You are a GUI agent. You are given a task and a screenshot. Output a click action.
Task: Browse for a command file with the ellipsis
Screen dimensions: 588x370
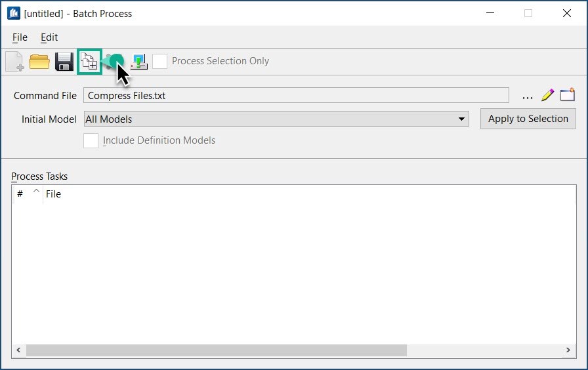(528, 96)
